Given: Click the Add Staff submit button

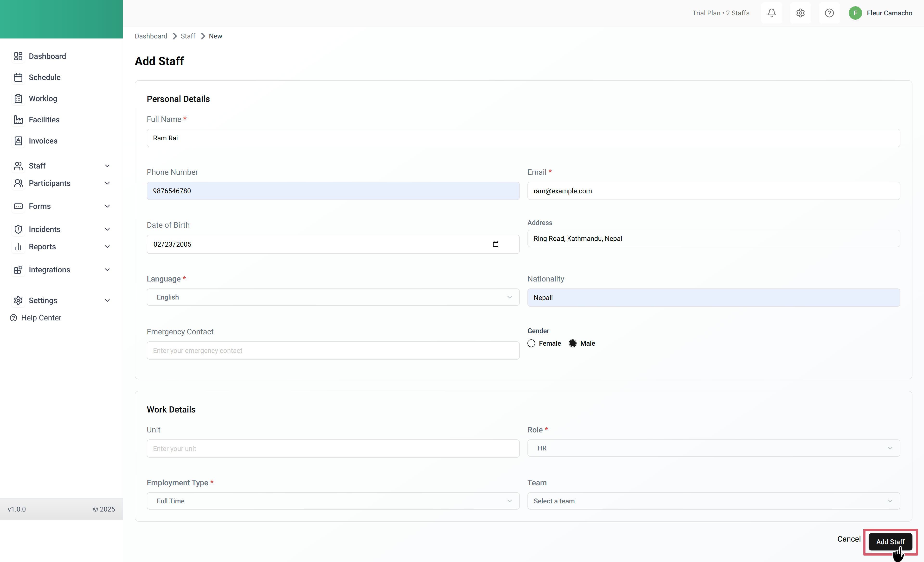Looking at the screenshot, I should coord(890,542).
